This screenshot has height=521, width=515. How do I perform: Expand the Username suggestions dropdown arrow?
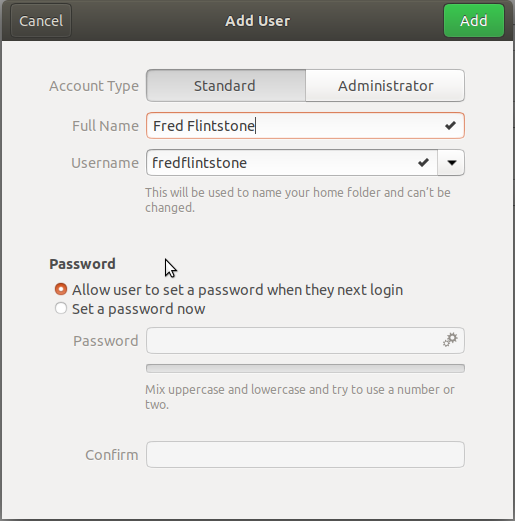[x=451, y=163]
